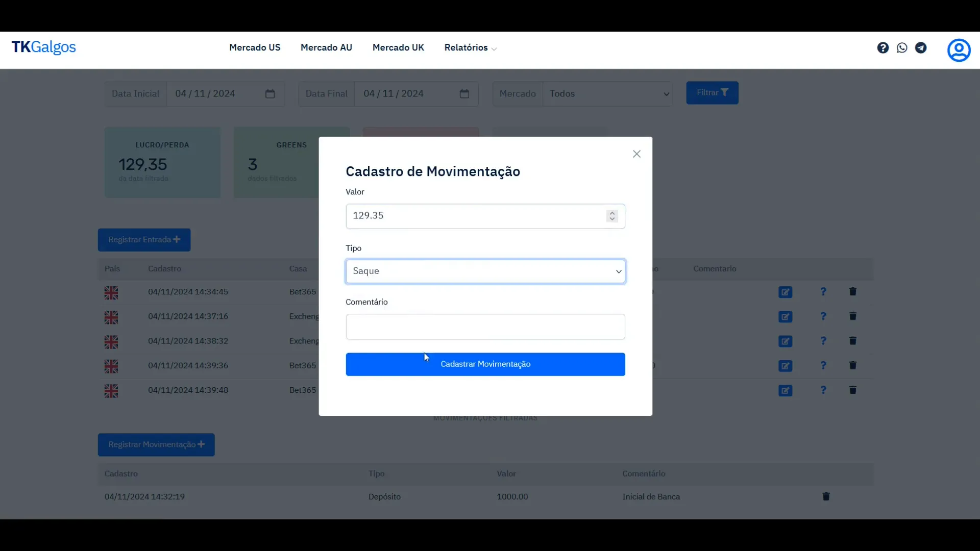The image size is (980, 551).
Task: Open Mercado US navigation tab
Action: [x=255, y=47]
